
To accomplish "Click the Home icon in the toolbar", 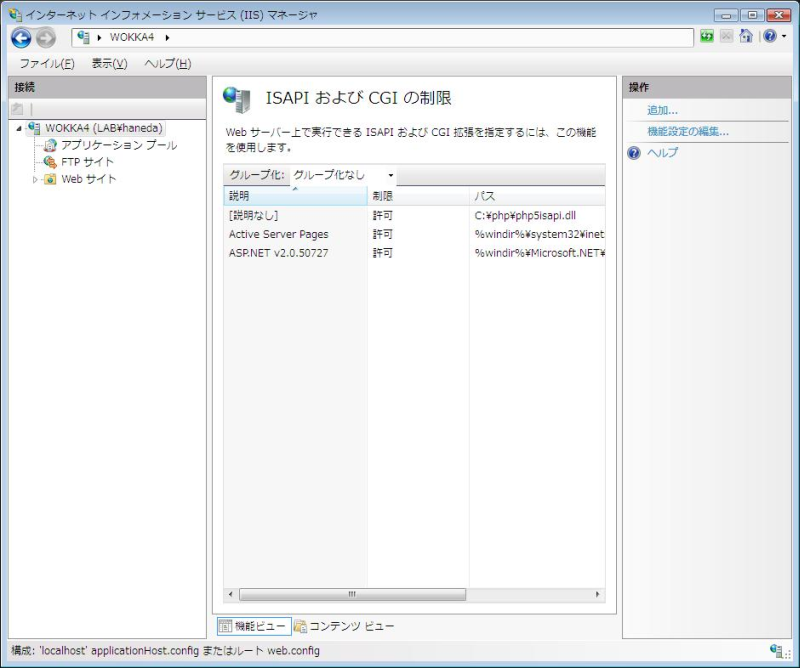I will pyautogui.click(x=746, y=36).
